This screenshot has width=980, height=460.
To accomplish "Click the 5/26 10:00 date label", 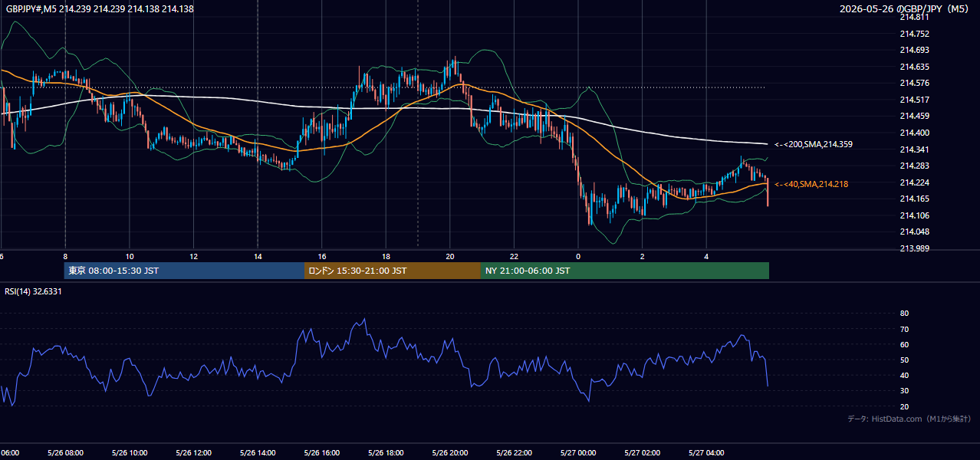I will pyautogui.click(x=130, y=453).
